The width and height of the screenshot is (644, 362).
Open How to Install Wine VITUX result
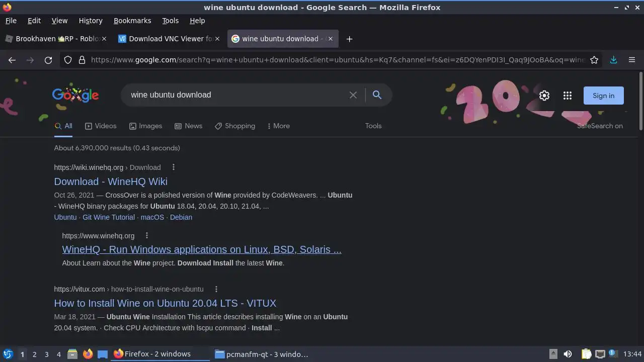click(x=165, y=303)
